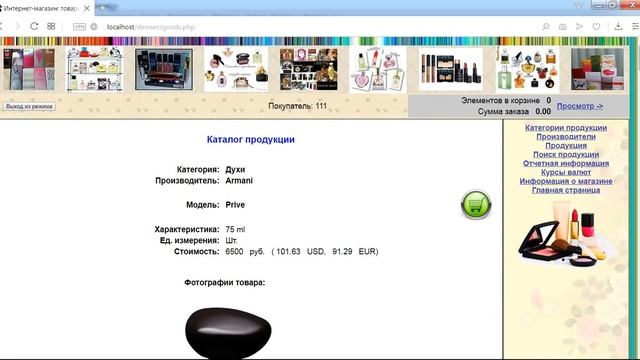Click the makeup set image in sidebar
Screen dimensions: 640x360
[x=565, y=233]
